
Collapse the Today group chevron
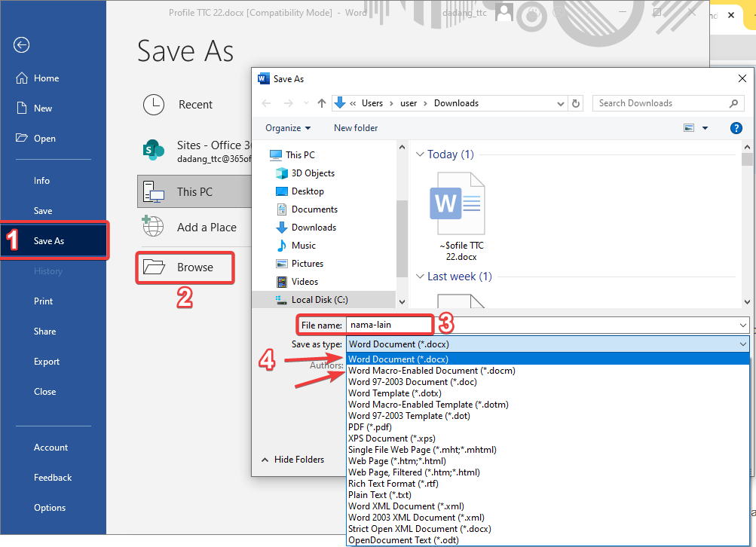click(x=420, y=154)
